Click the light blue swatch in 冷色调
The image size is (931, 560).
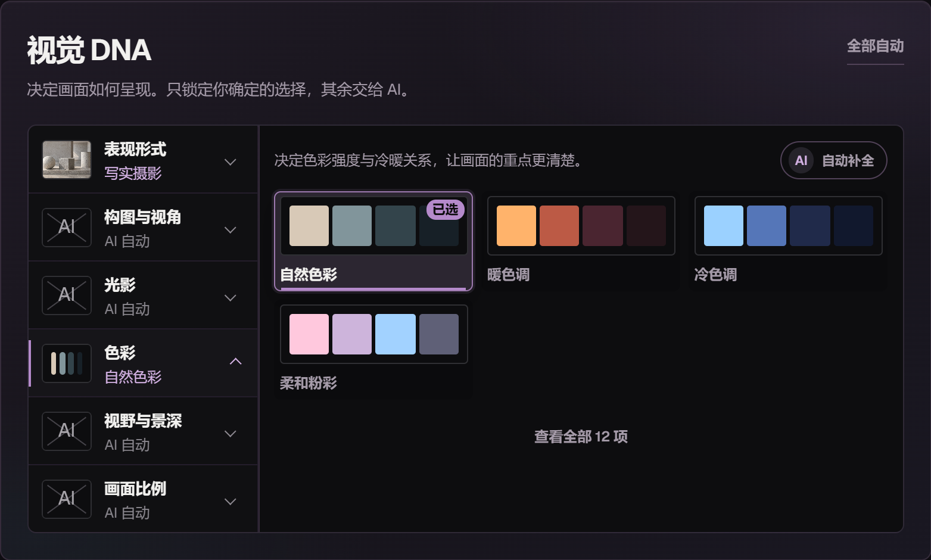724,226
